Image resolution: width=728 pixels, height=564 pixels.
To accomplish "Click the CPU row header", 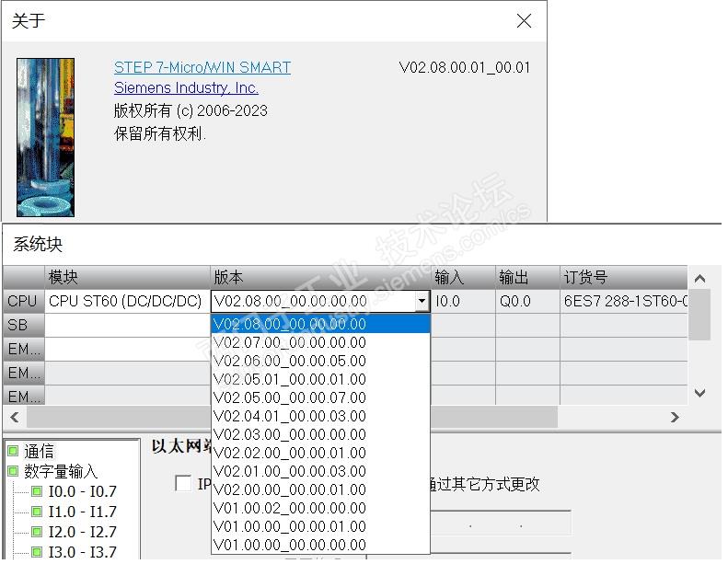I will pos(24,301).
